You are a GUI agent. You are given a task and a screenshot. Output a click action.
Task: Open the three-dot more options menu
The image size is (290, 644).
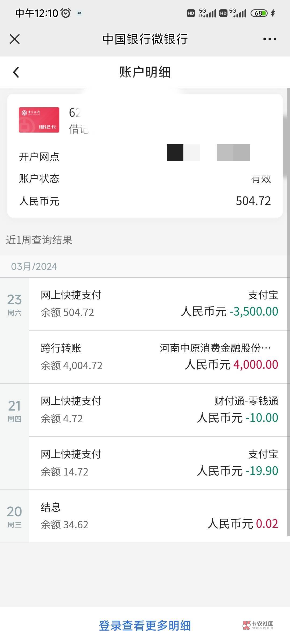270,39
